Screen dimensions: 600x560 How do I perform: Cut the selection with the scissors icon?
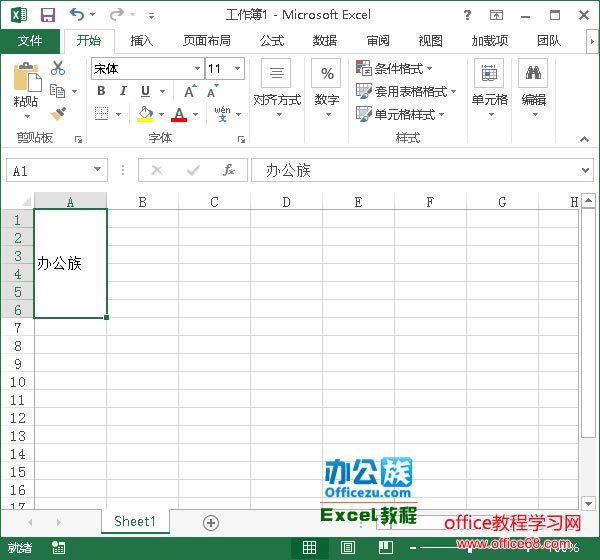[x=58, y=68]
